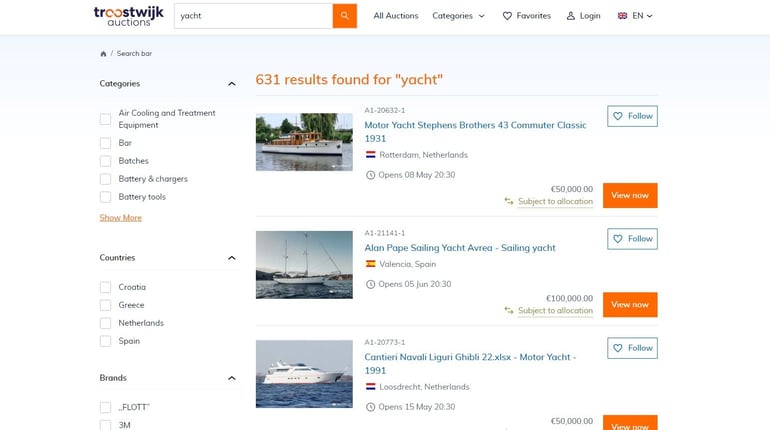Follow the Cantieri Navali Liguri Ghibli yacht

point(632,348)
